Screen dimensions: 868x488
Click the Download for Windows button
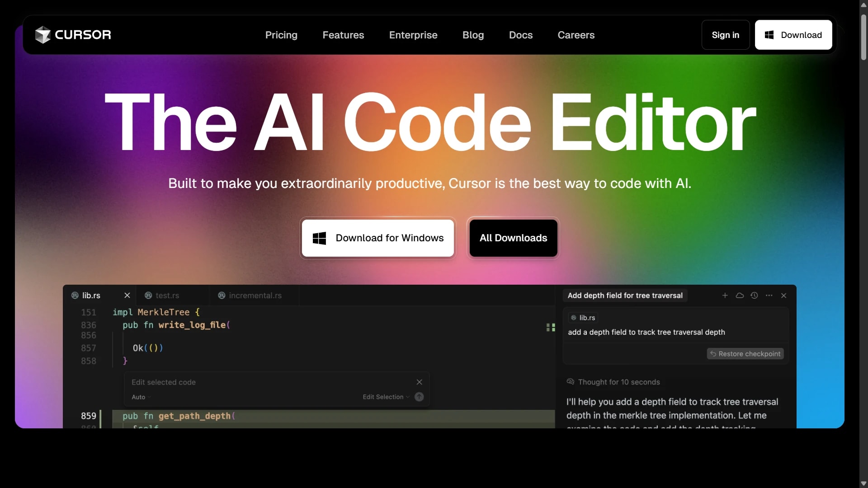378,238
